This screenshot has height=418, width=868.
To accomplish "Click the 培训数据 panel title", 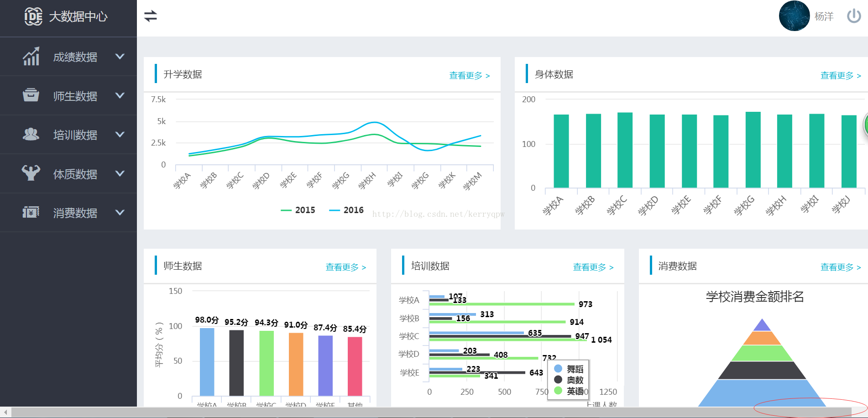I will point(430,266).
